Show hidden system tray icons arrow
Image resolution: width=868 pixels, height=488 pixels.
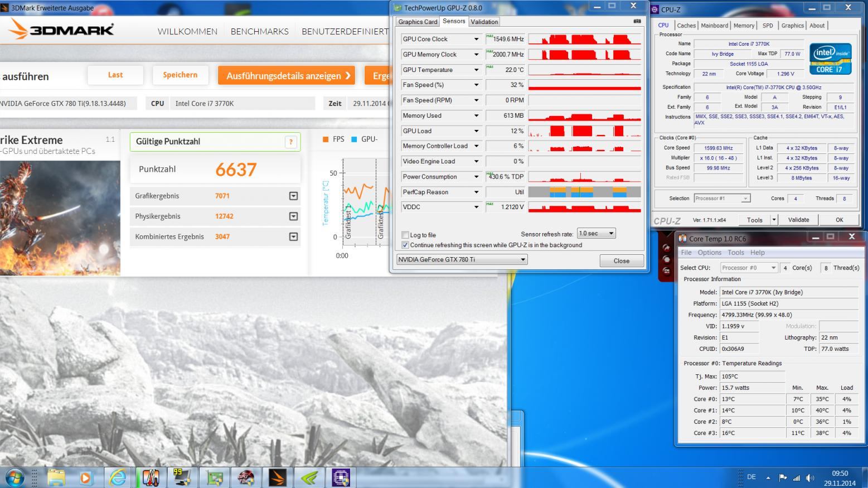tap(768, 477)
